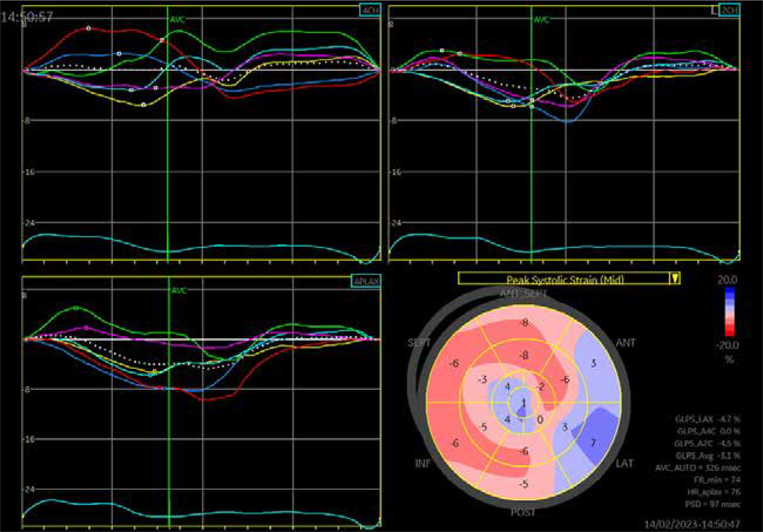Viewport: 763px width, 532px height.
Task: Select the APLAX view label
Action: point(366,281)
